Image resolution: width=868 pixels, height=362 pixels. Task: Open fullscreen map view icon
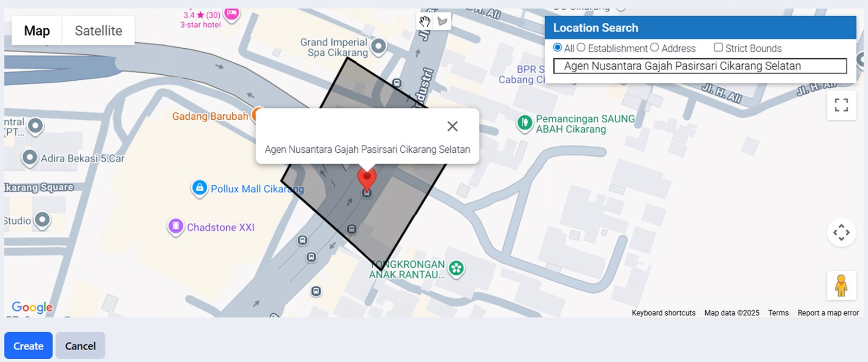[841, 105]
